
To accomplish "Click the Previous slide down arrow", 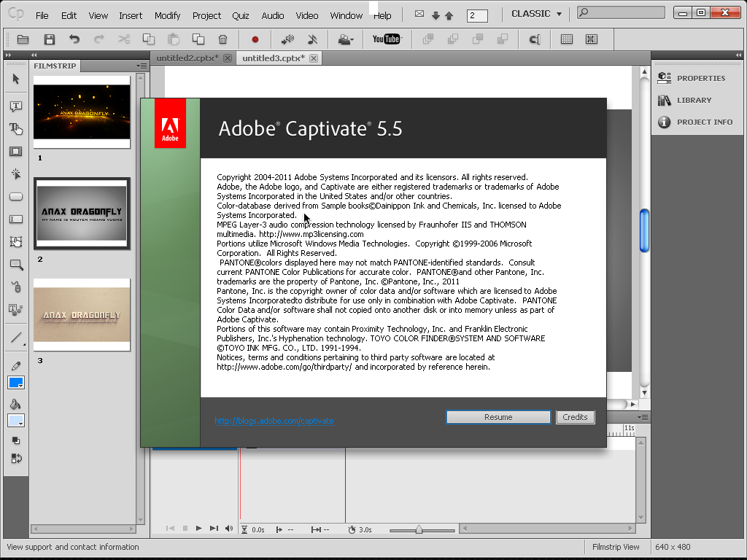I will pyautogui.click(x=436, y=16).
